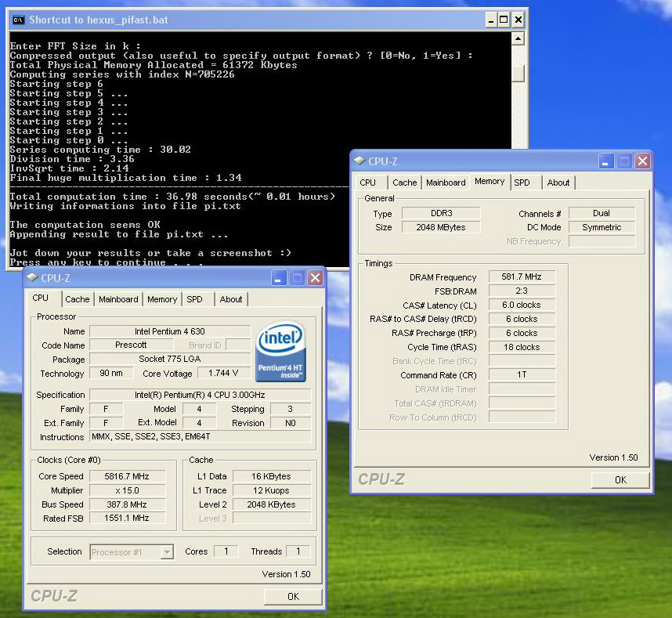This screenshot has height=618, width=672.
Task: Open About tab in processor window
Action: click(x=231, y=299)
